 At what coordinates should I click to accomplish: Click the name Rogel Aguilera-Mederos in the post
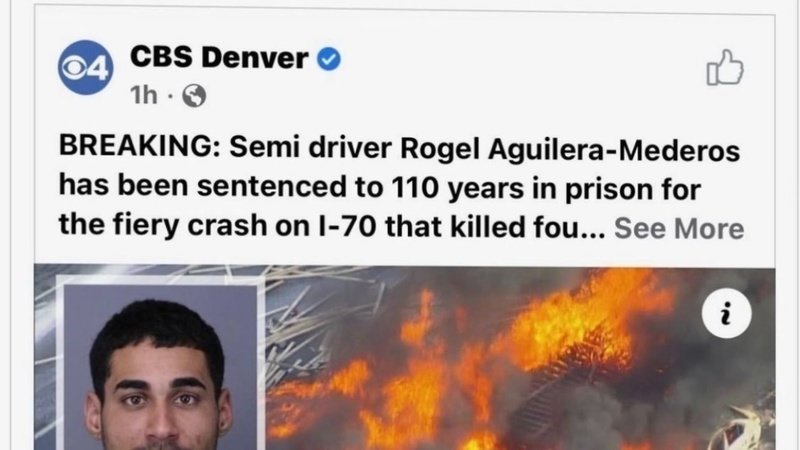570,149
